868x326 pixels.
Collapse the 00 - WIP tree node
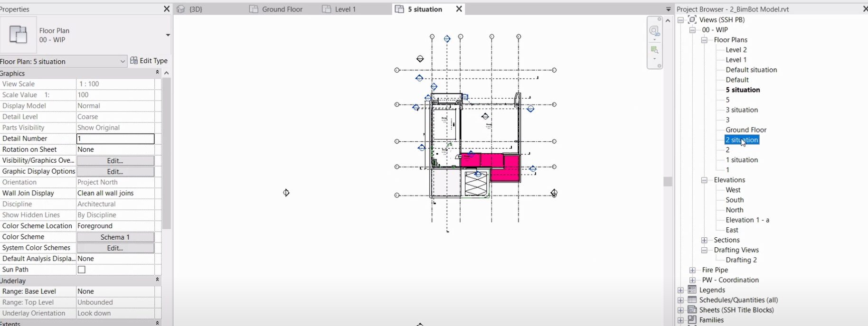[692, 30]
